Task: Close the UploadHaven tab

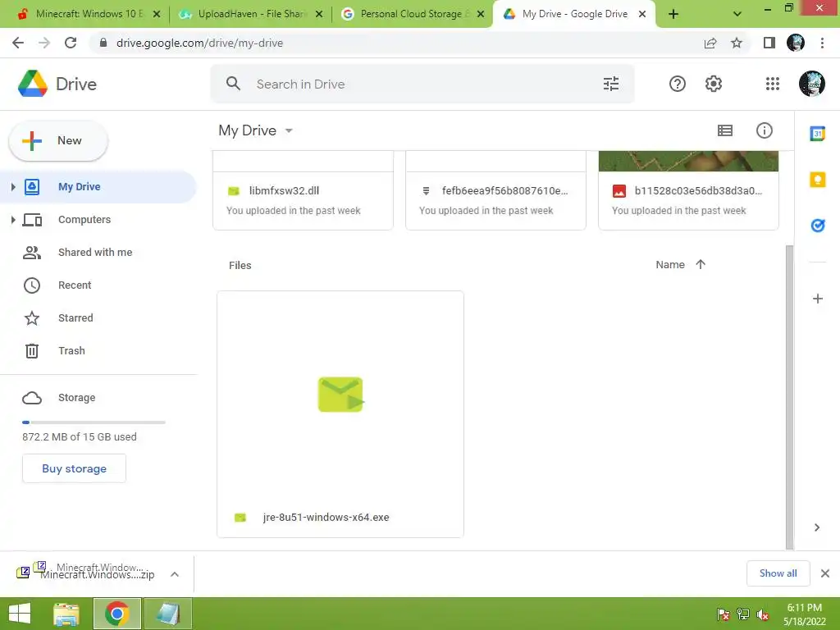Action: click(319, 14)
